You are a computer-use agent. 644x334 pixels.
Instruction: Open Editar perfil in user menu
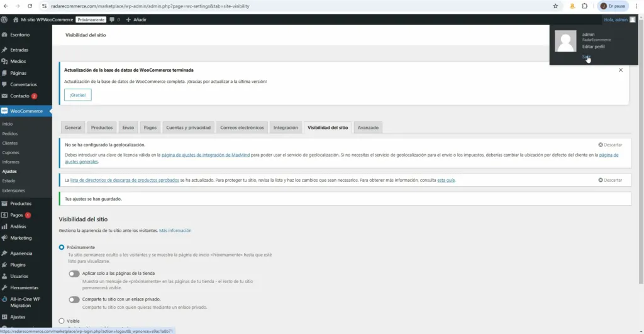[x=593, y=47]
